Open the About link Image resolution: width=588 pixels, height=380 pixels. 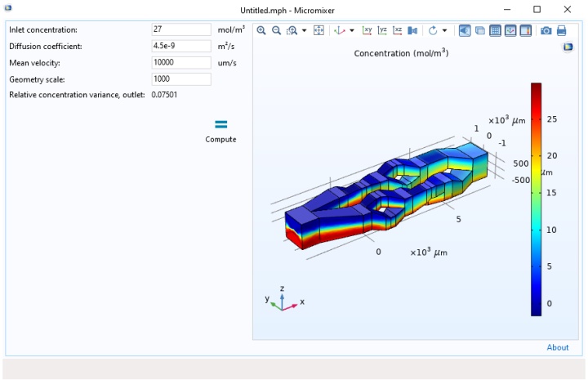point(557,347)
